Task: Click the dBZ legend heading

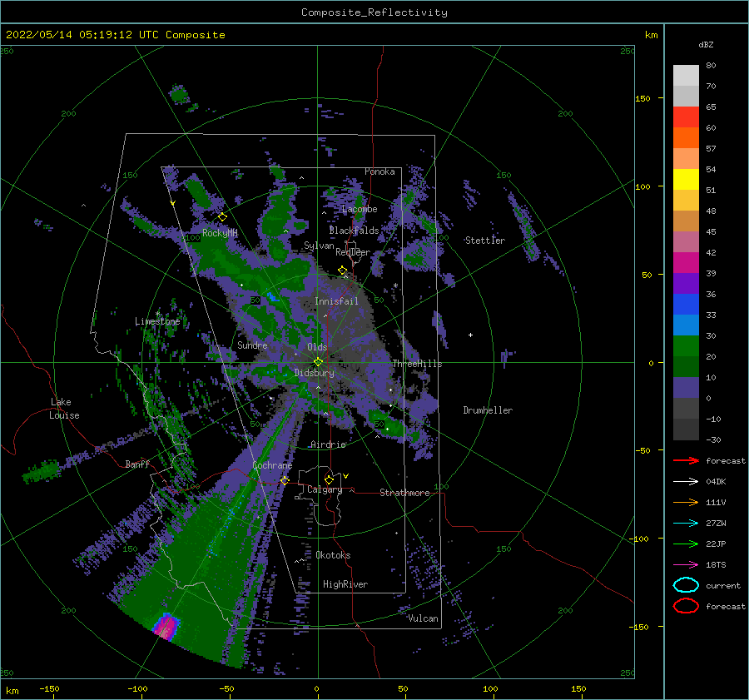Action: tap(706, 44)
